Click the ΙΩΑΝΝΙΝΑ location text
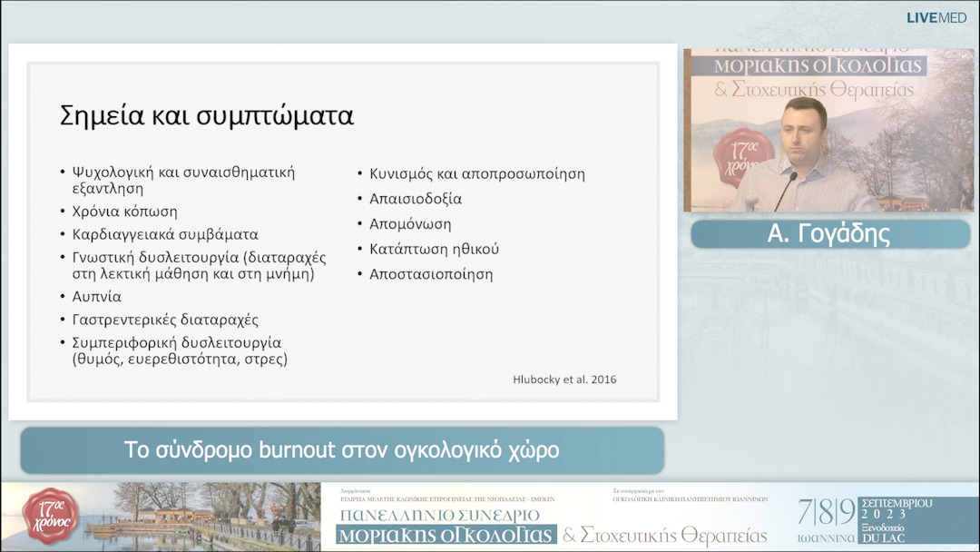The height and width of the screenshot is (552, 980). point(827,536)
